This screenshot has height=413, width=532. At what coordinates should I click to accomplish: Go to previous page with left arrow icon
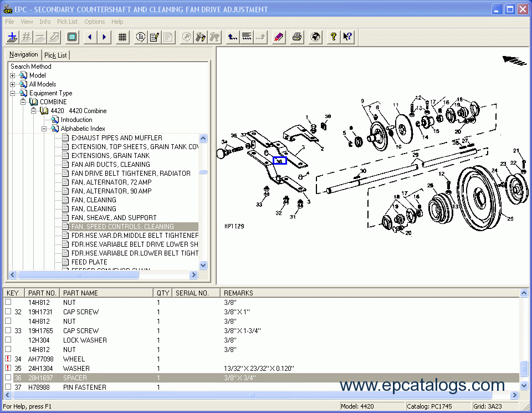click(x=90, y=37)
